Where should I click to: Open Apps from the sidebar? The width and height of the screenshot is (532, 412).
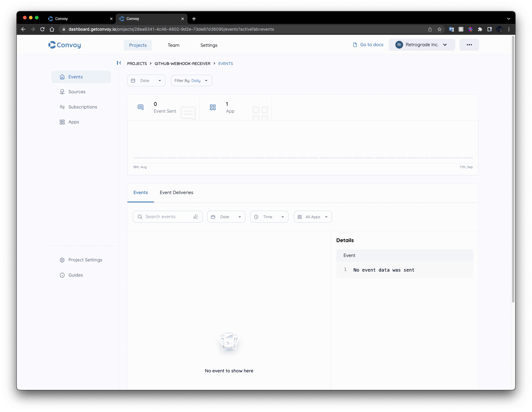click(73, 122)
